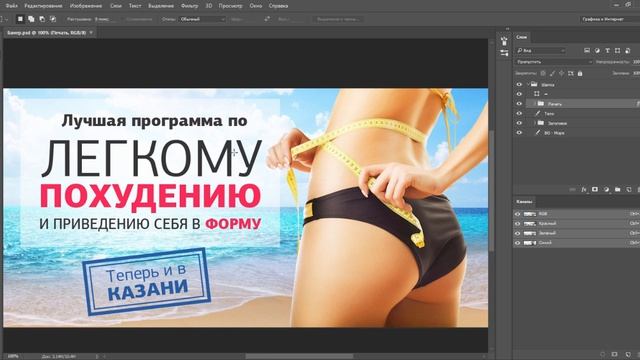This screenshot has width=640, height=360.
Task: Toggle Lock all for the layer
Action: point(580,73)
